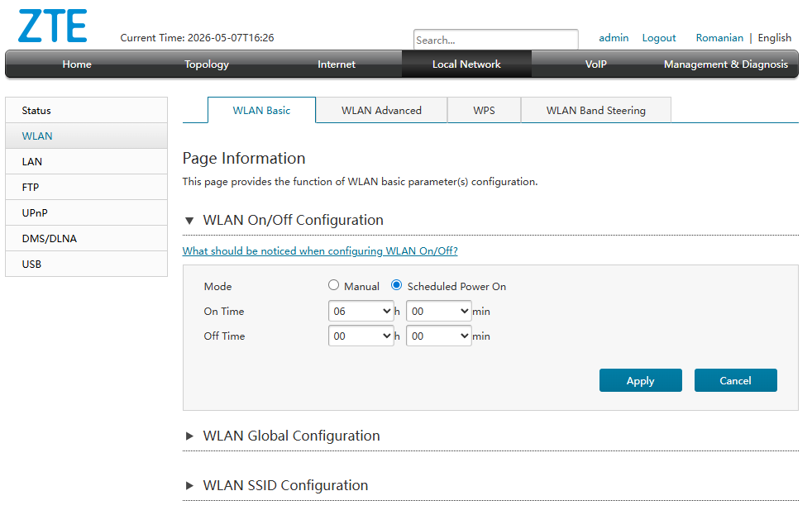
Task: Open Management & Diagnosis menu
Action: pos(726,64)
